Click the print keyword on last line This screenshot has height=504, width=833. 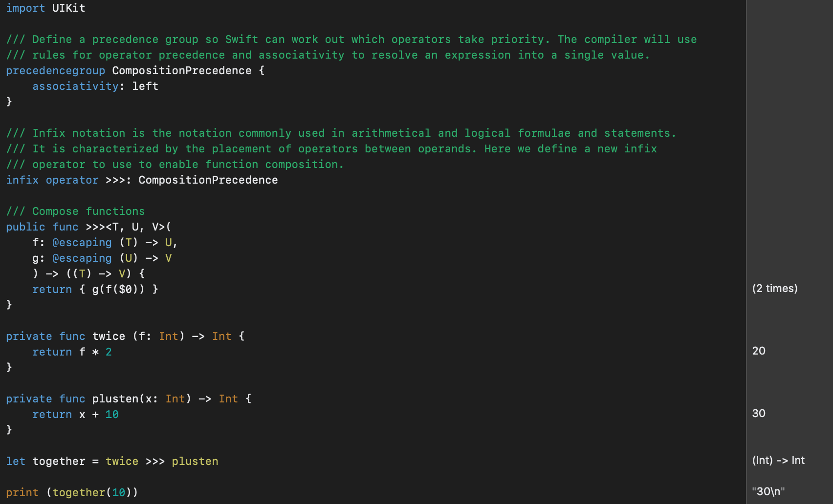pyautogui.click(x=22, y=493)
